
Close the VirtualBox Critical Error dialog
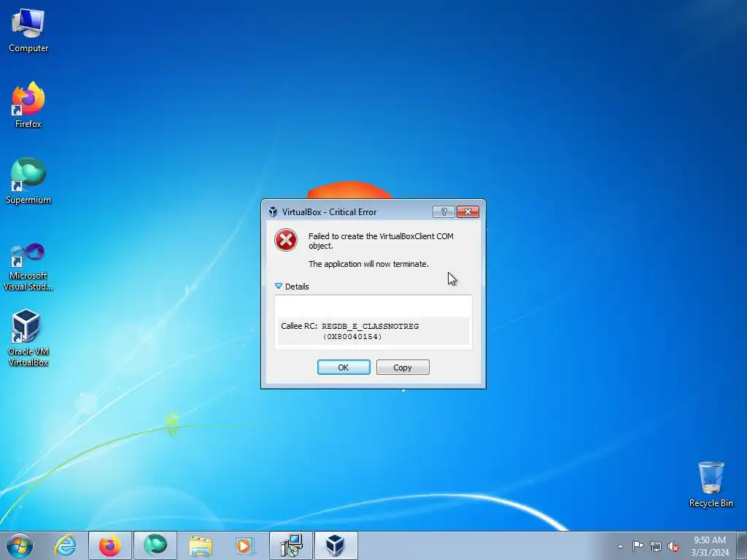tap(468, 212)
